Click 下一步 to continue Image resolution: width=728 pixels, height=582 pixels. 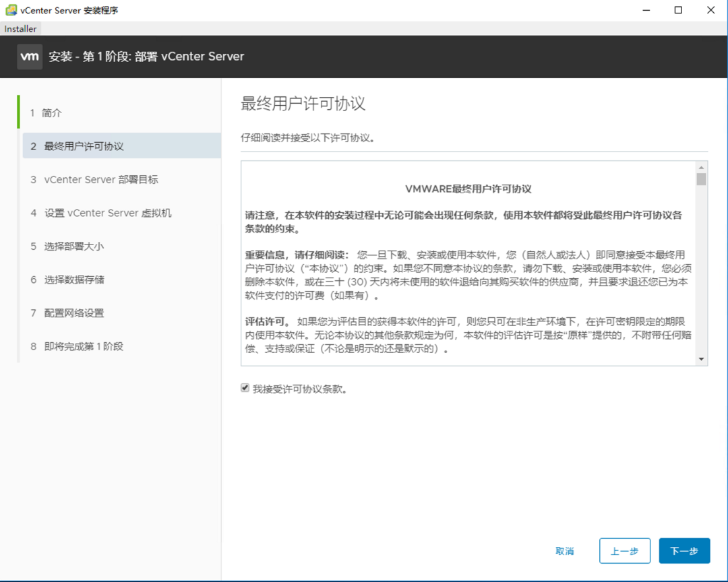(684, 551)
